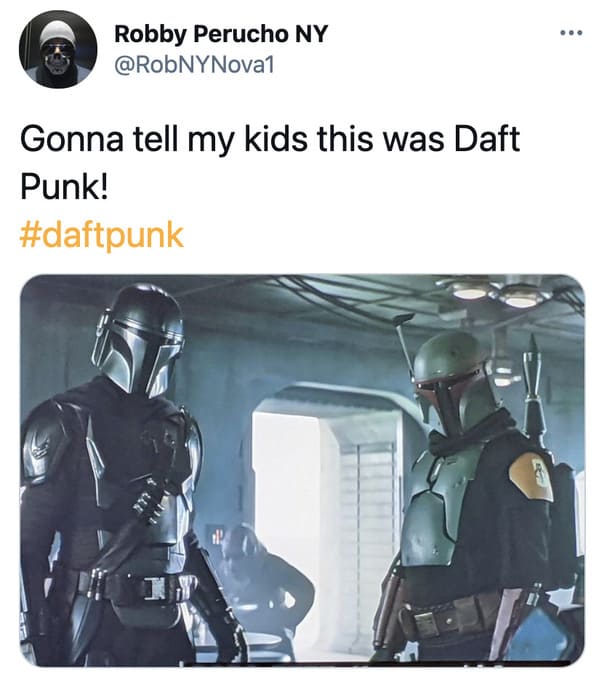
Task: Click the orange shoulder patch in photo
Action: (533, 476)
